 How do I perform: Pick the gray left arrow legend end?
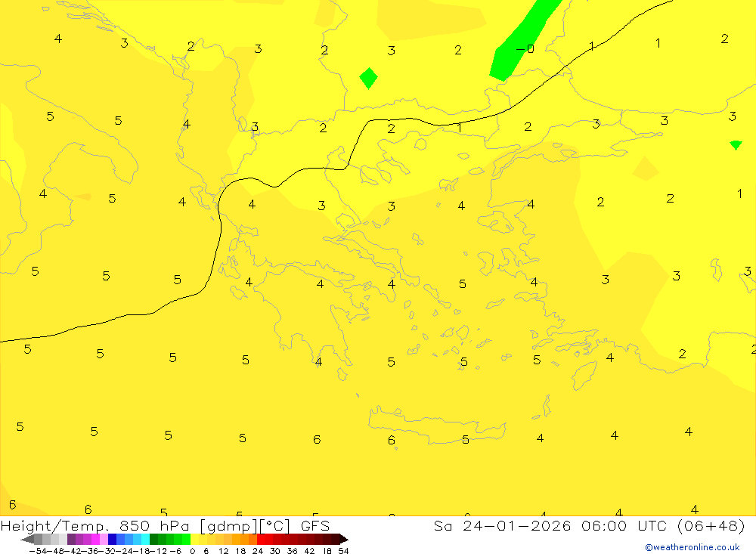tap(27, 540)
